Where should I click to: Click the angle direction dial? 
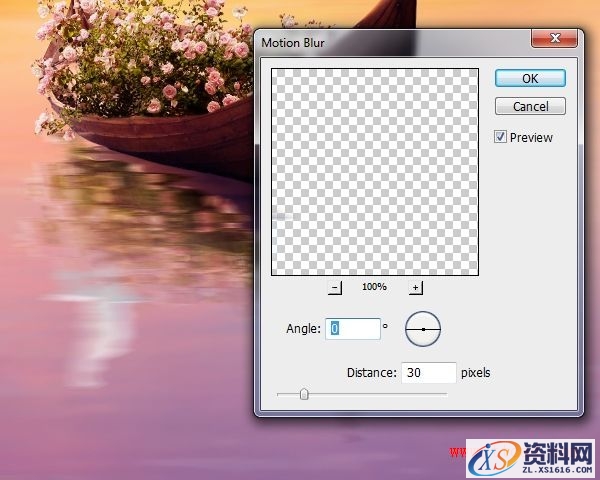tap(423, 328)
